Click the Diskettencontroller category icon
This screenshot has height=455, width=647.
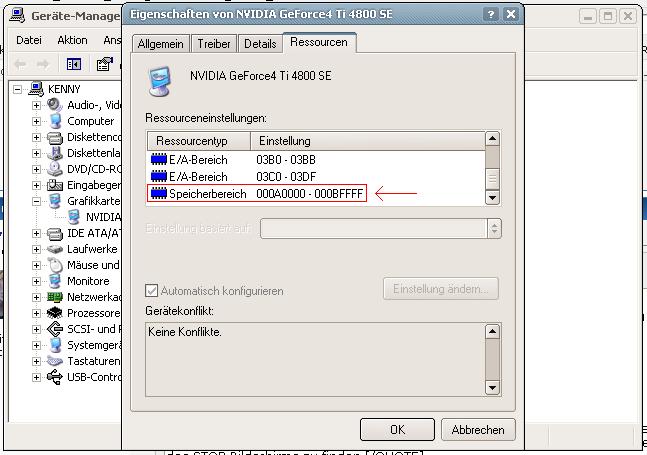pyautogui.click(x=55, y=137)
